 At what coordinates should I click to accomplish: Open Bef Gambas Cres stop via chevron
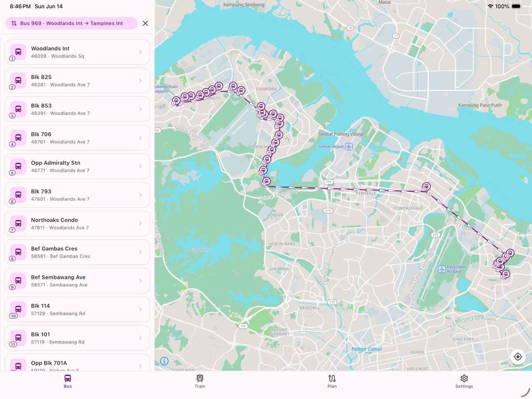(140, 252)
